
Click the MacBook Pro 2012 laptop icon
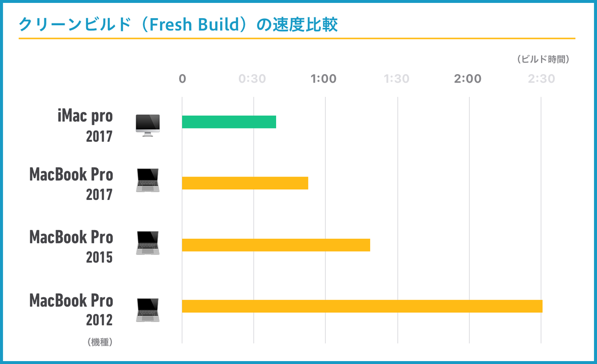tap(148, 310)
